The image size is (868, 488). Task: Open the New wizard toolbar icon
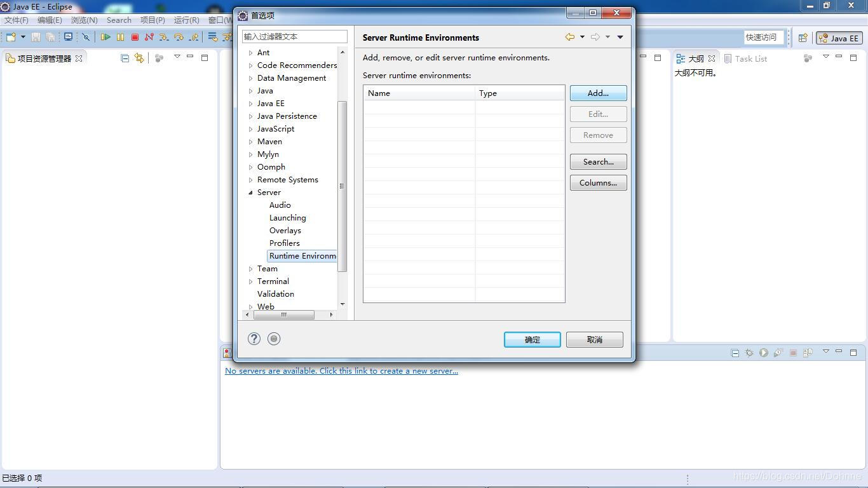(x=11, y=37)
